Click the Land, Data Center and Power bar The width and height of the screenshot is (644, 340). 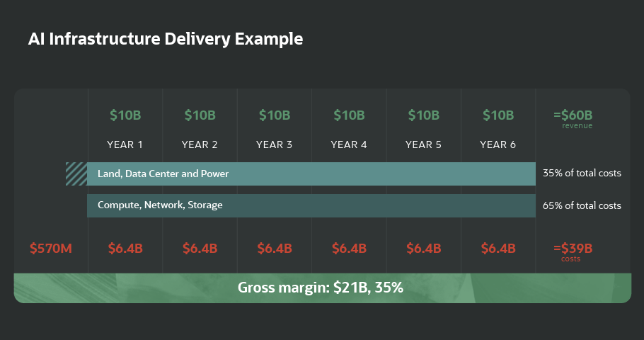point(311,174)
